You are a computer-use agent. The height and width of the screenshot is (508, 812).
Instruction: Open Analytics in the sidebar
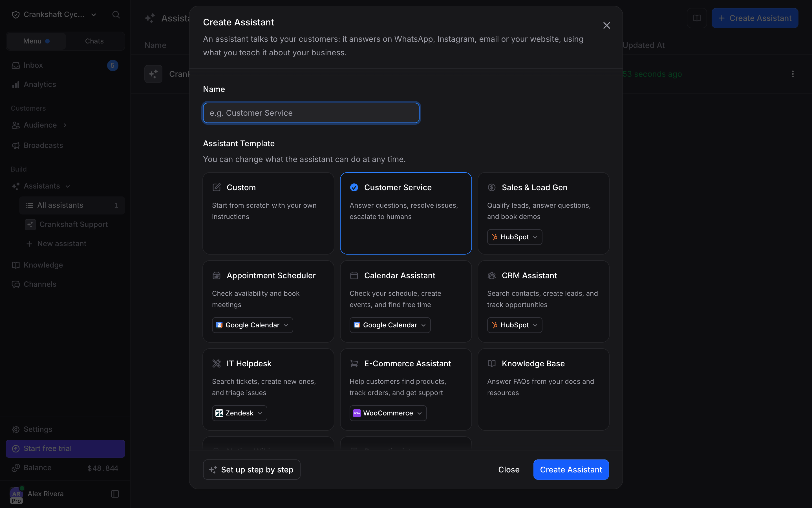tap(65, 84)
